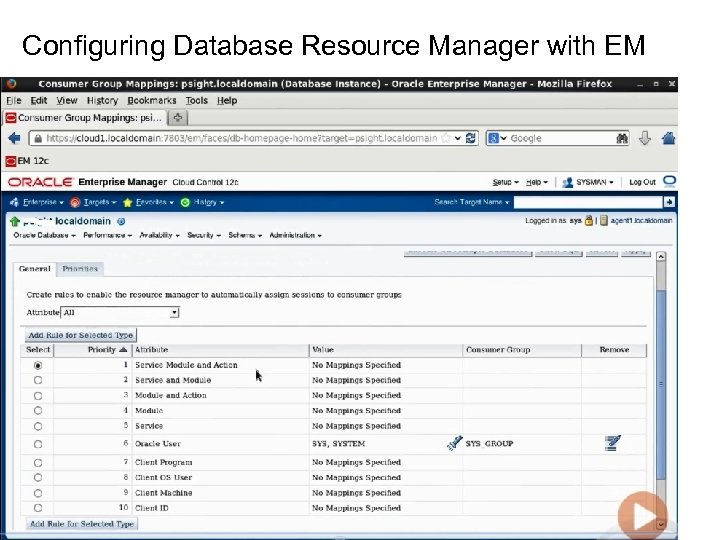Click the Log Out link
The width and height of the screenshot is (720, 540).
[642, 182]
